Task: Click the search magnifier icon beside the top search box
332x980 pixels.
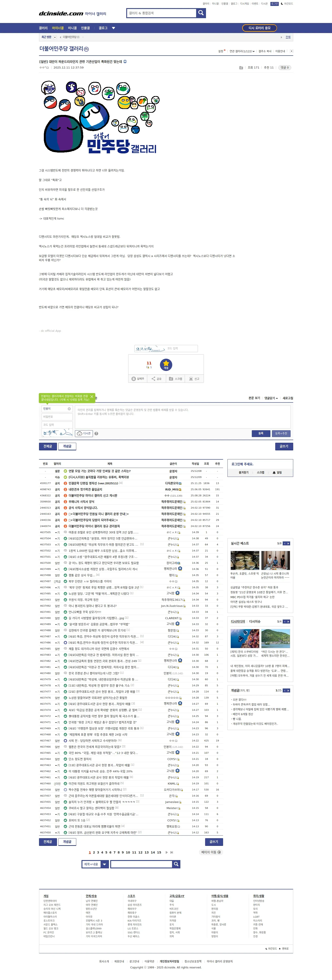Action: point(201,13)
